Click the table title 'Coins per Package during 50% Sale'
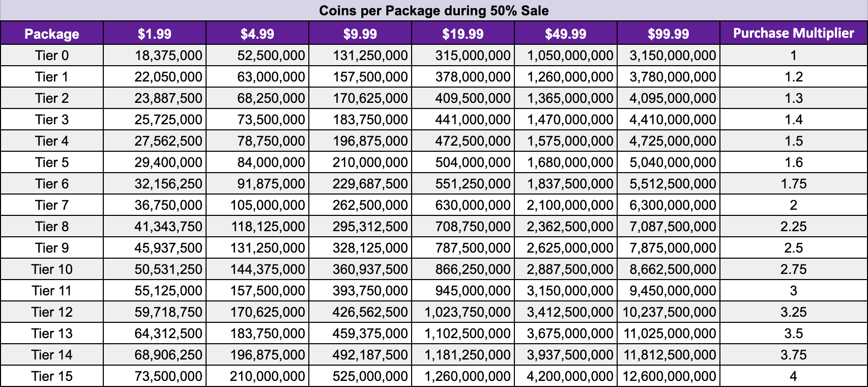This screenshot has width=868, height=387. [434, 11]
